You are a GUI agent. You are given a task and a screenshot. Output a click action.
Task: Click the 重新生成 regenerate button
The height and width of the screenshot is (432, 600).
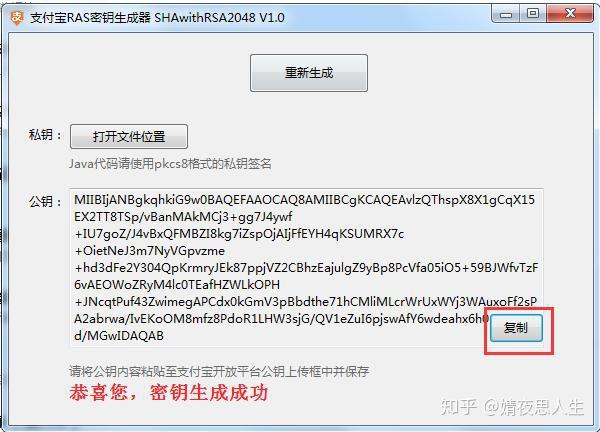coord(309,73)
